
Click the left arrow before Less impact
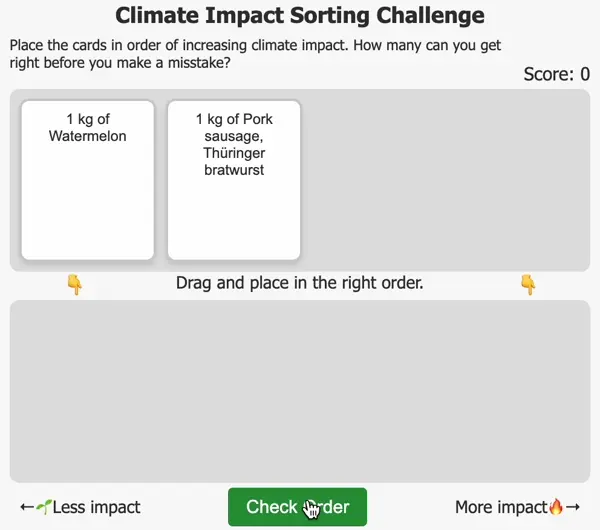tap(27, 507)
